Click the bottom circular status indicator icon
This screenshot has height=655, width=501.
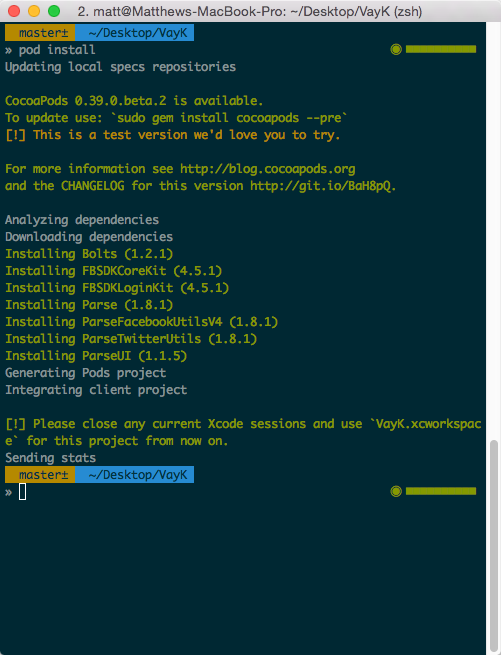[396, 492]
